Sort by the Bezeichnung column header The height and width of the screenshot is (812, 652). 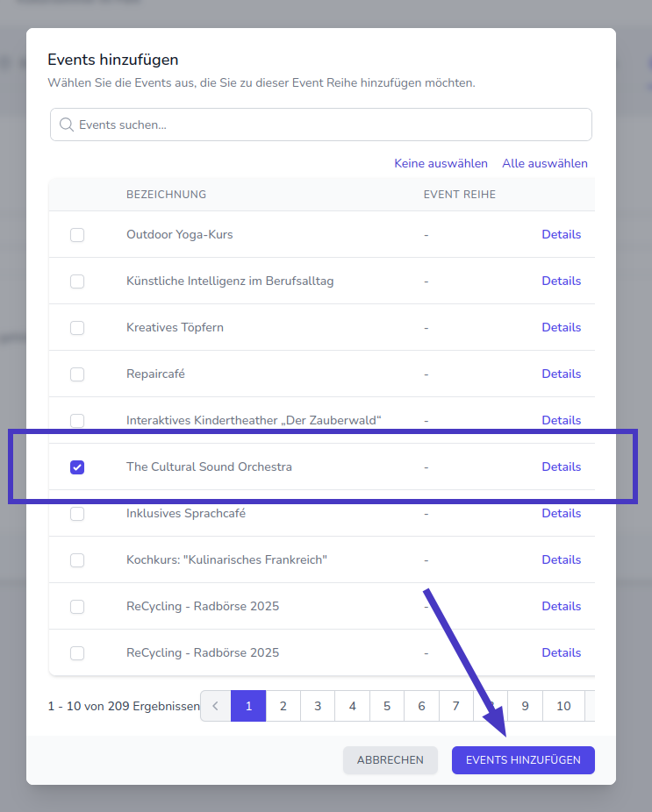[166, 195]
